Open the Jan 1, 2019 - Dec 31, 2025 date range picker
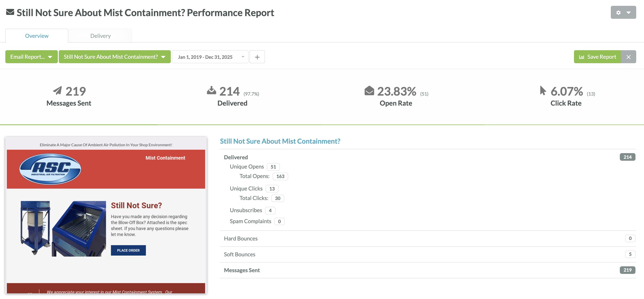 point(210,57)
